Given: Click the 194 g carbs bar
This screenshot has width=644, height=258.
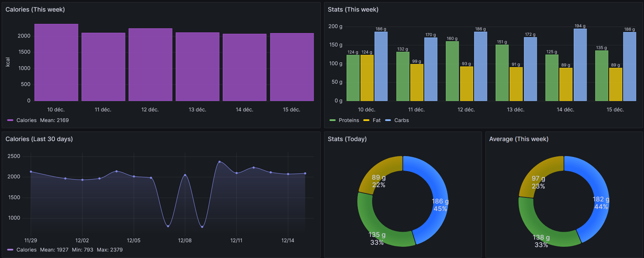Looking at the screenshot, I should [x=580, y=65].
